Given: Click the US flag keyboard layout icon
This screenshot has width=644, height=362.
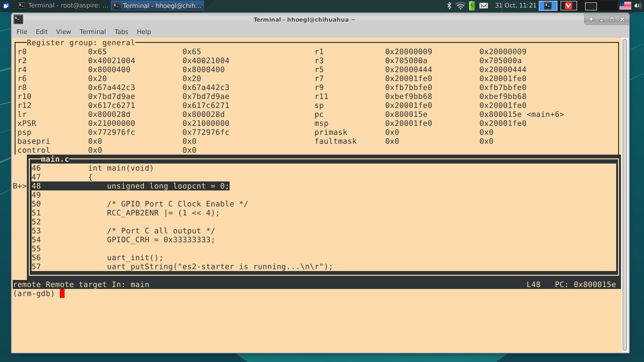Looking at the screenshot, I should pyautogui.click(x=625, y=6).
